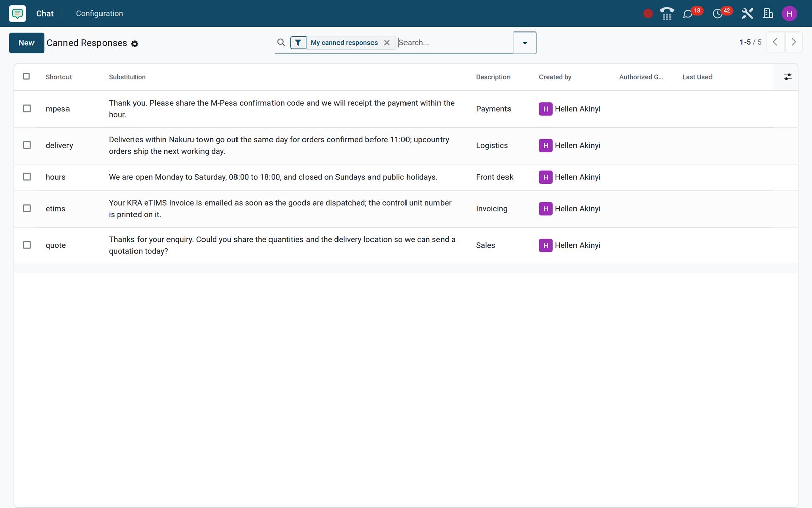Click Hellen Akinyi avatar in quote row
The height and width of the screenshot is (508, 812).
546,245
